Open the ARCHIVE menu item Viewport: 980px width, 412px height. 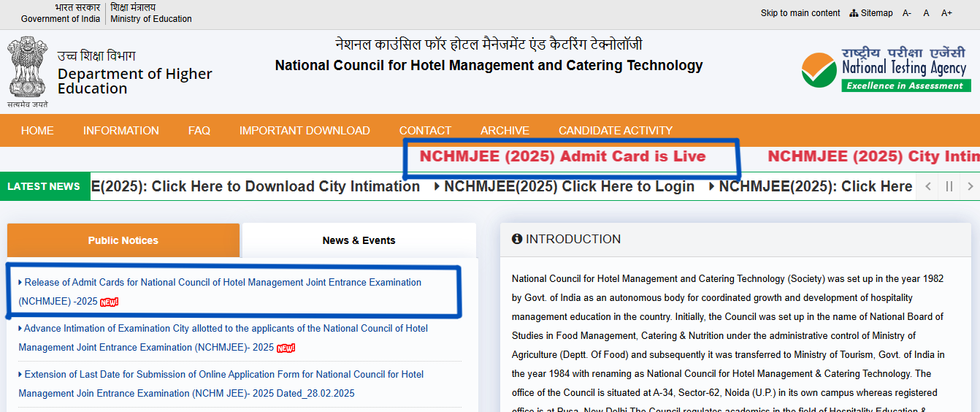coord(505,131)
